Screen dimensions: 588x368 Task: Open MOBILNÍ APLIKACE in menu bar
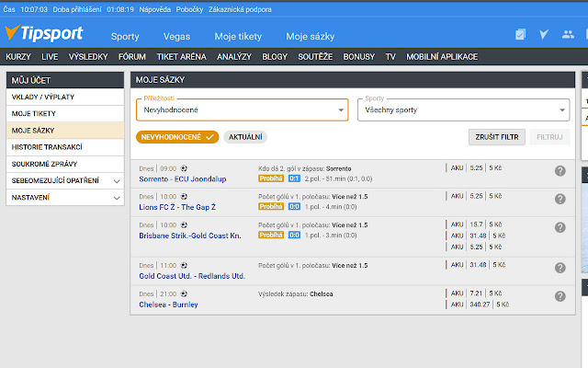tap(442, 57)
